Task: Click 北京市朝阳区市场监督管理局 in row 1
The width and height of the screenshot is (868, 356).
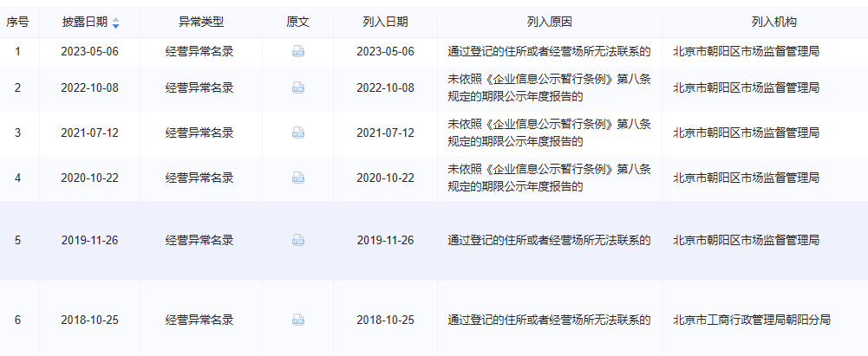Action: point(747,52)
